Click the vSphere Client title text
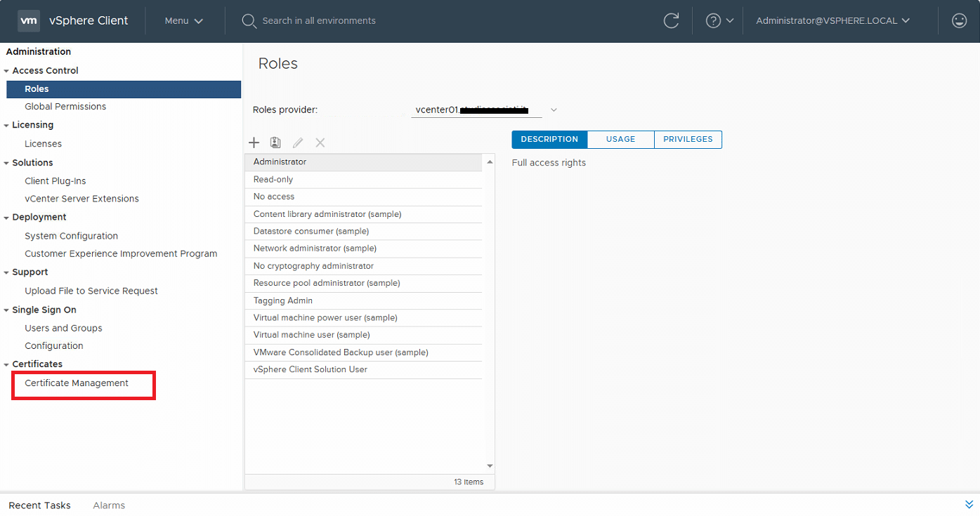The width and height of the screenshot is (980, 516). [89, 21]
